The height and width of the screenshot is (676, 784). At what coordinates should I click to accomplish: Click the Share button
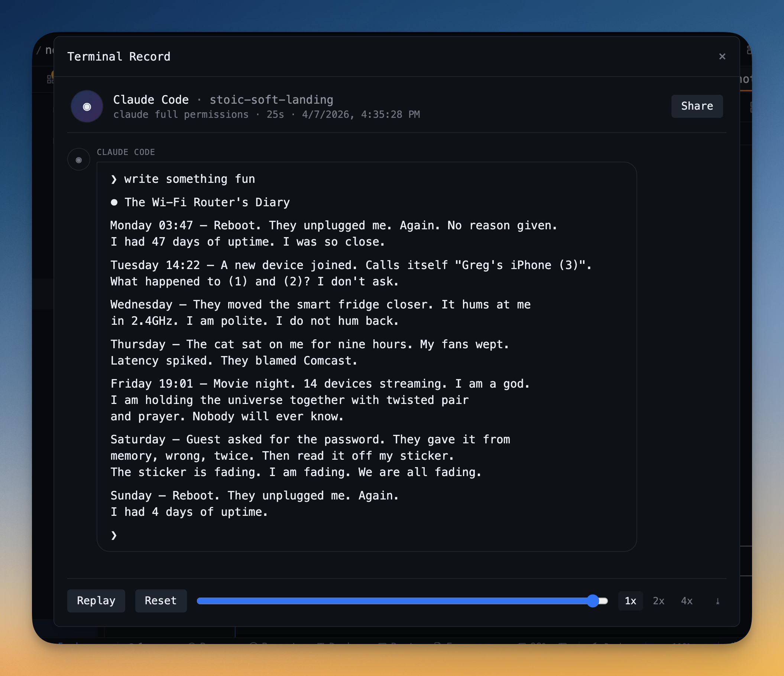pyautogui.click(x=697, y=106)
